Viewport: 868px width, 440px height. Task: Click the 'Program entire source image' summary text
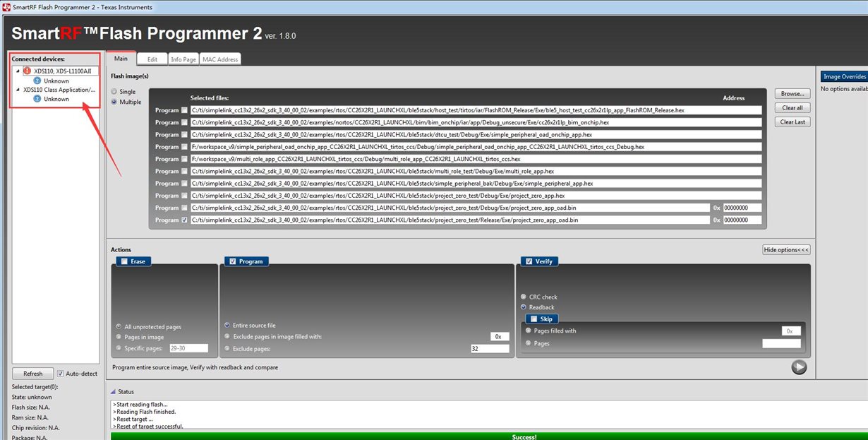(x=195, y=367)
